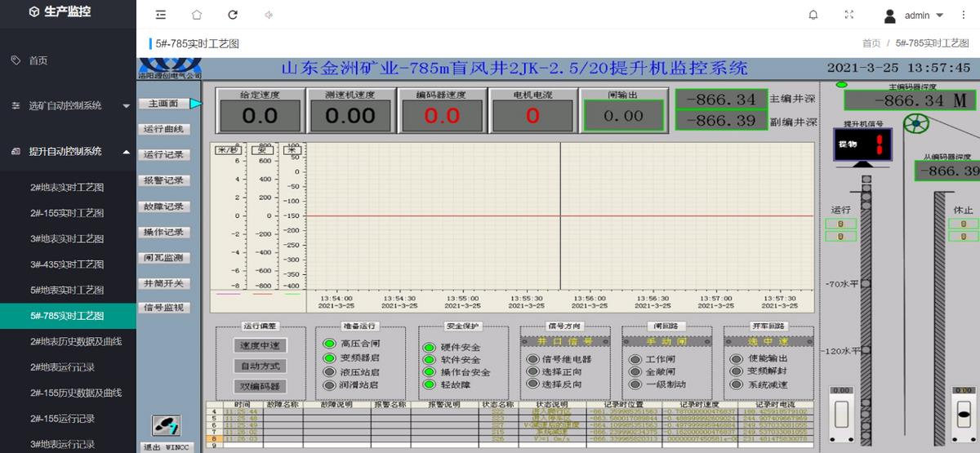
Task: Click the key icon above 退出 WINCC
Action: point(167,426)
